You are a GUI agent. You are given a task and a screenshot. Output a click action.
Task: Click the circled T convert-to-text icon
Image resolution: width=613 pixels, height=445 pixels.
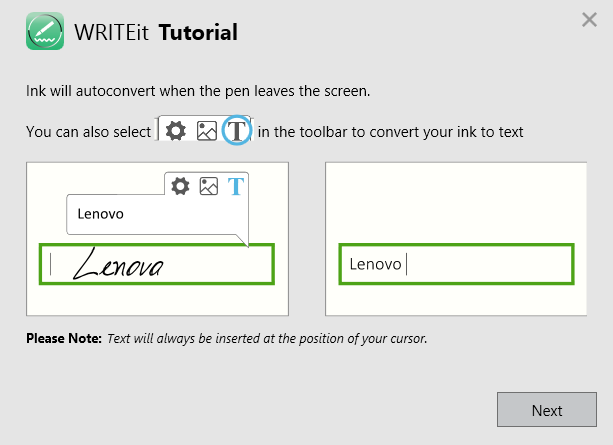click(237, 131)
